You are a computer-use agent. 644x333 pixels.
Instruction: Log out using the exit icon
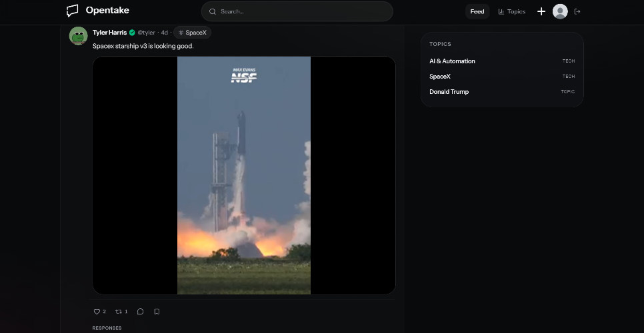point(577,11)
